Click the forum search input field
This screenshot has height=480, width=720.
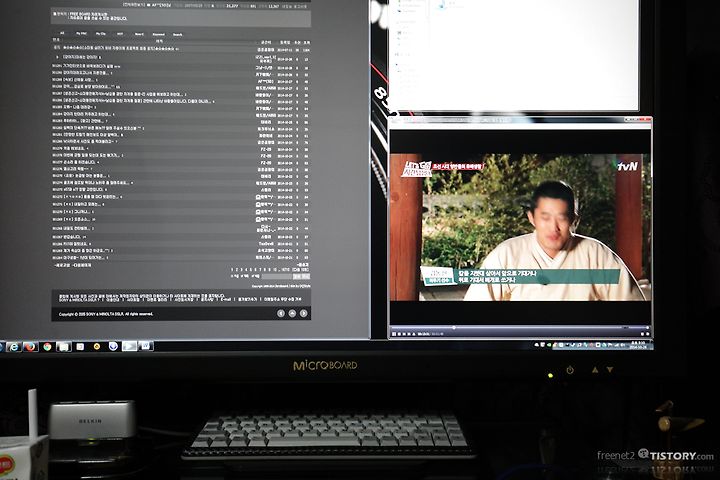[277, 276]
